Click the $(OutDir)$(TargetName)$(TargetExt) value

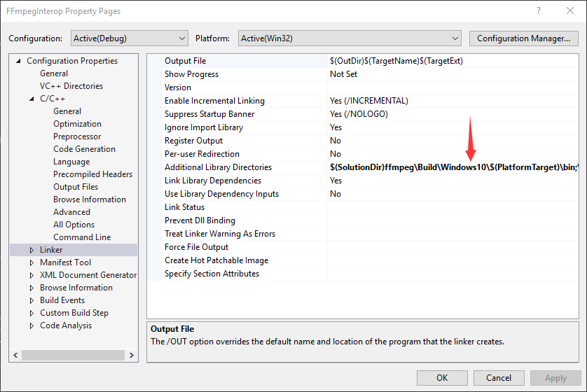[x=396, y=61]
